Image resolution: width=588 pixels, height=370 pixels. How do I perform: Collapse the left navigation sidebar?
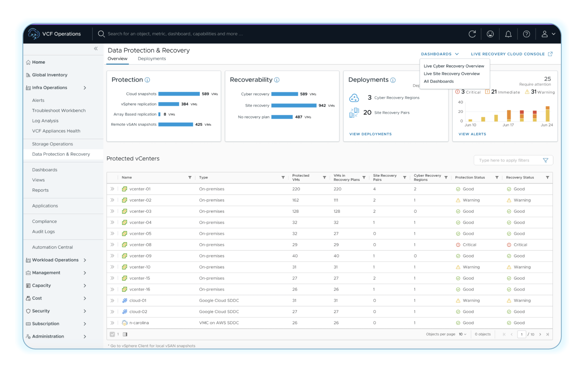point(96,49)
